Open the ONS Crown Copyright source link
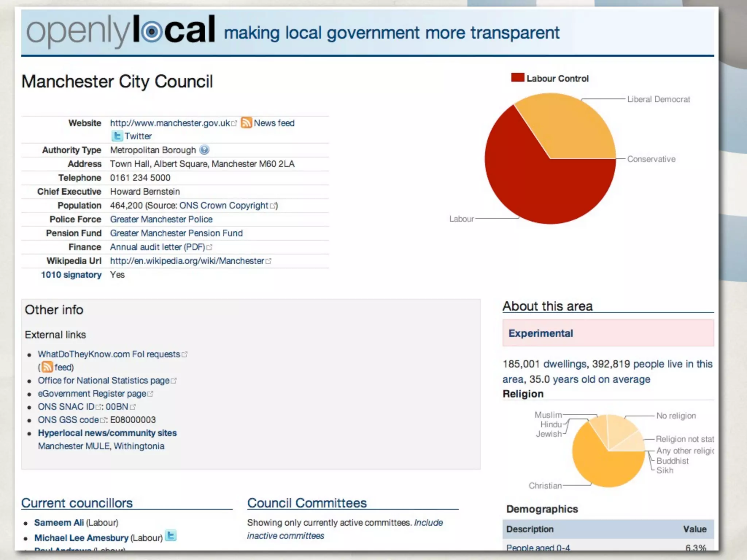The image size is (747, 560). (x=224, y=206)
